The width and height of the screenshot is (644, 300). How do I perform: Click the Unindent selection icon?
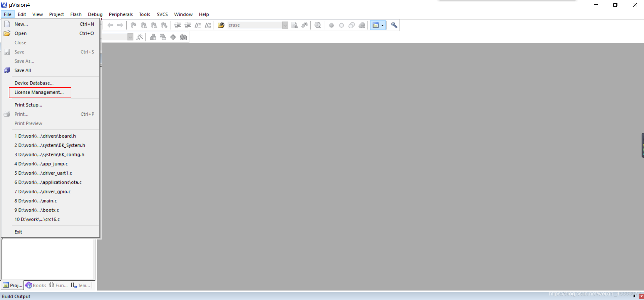click(188, 25)
